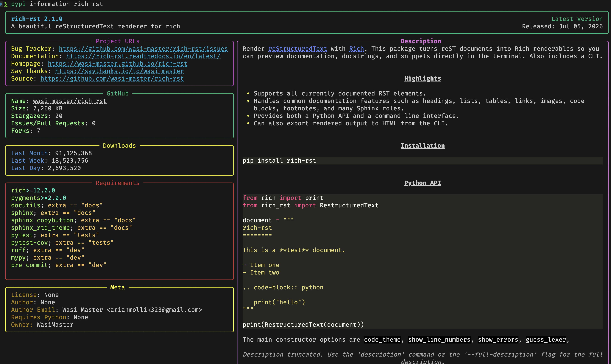Click the 'Latest Version' label

pyautogui.click(x=577, y=19)
